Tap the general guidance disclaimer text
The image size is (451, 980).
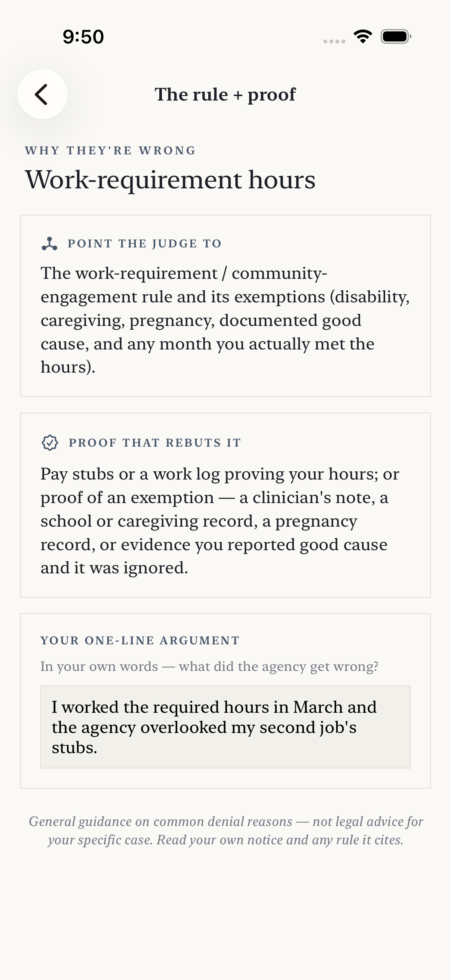coord(225,830)
